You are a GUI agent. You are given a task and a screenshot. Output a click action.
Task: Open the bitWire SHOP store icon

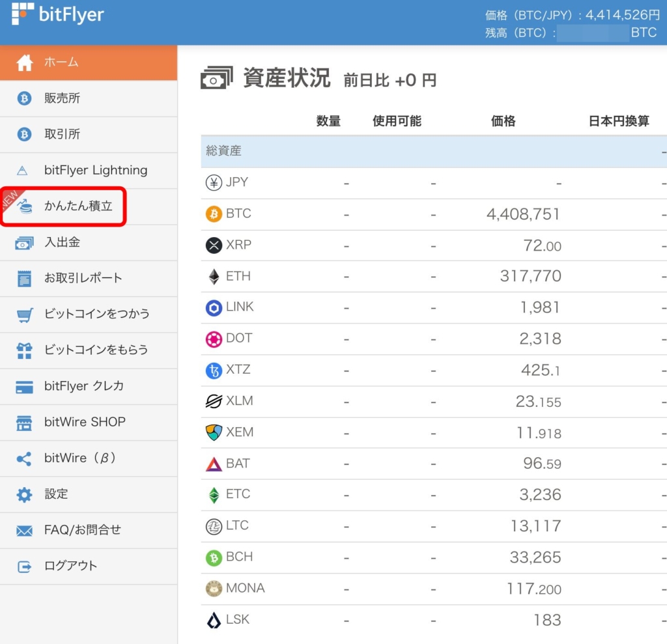coord(25,422)
